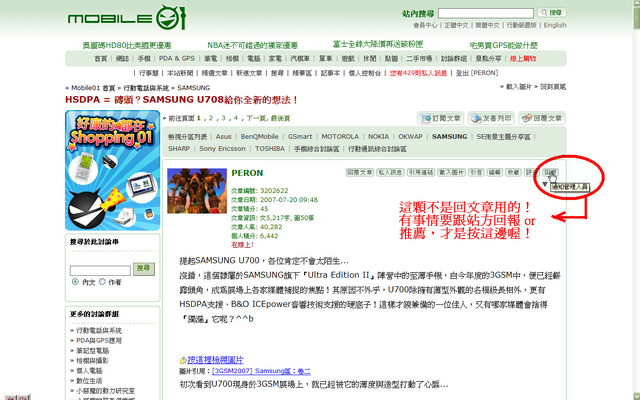Click the 最後頁 last page link
This screenshot has height=400, width=640.
tap(280, 118)
